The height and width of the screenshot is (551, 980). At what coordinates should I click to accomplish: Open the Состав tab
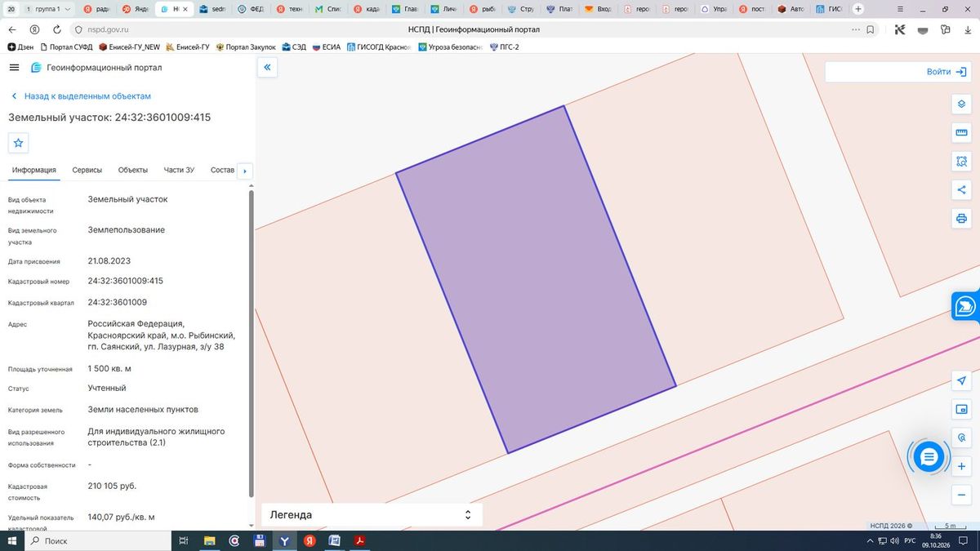(x=222, y=170)
